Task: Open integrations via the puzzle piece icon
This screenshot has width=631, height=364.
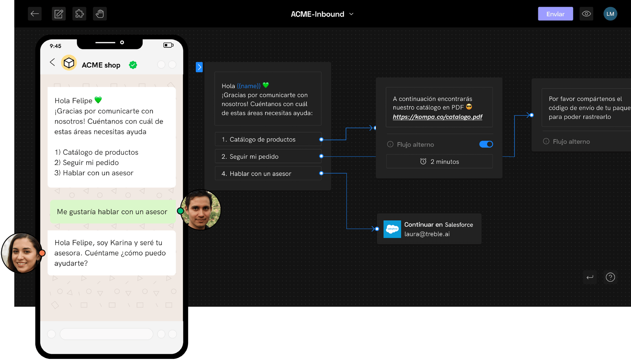Action: [x=79, y=13]
